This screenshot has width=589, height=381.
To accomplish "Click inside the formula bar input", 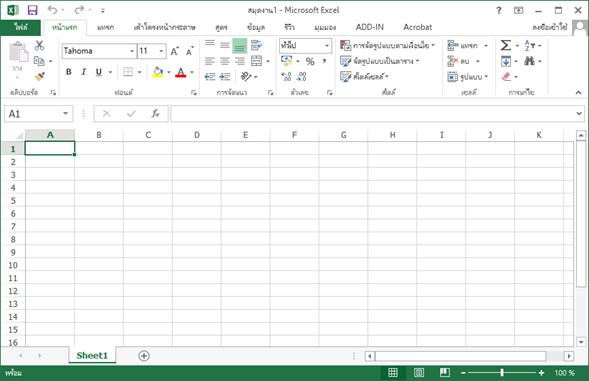I will tap(373, 113).
